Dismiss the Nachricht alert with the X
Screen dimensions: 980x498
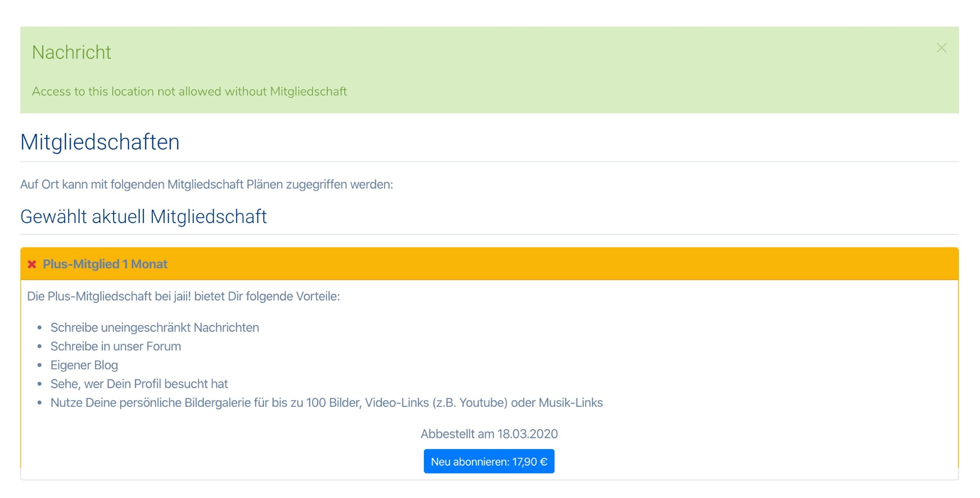(x=941, y=48)
